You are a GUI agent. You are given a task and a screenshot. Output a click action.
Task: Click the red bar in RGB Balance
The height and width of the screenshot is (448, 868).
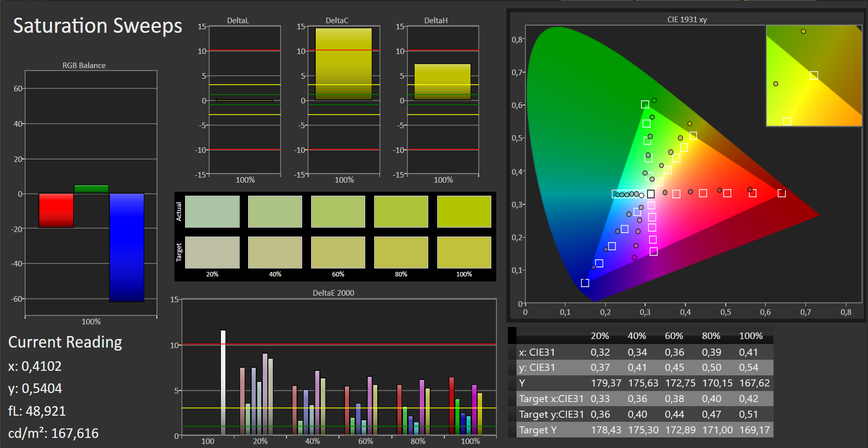(56, 210)
